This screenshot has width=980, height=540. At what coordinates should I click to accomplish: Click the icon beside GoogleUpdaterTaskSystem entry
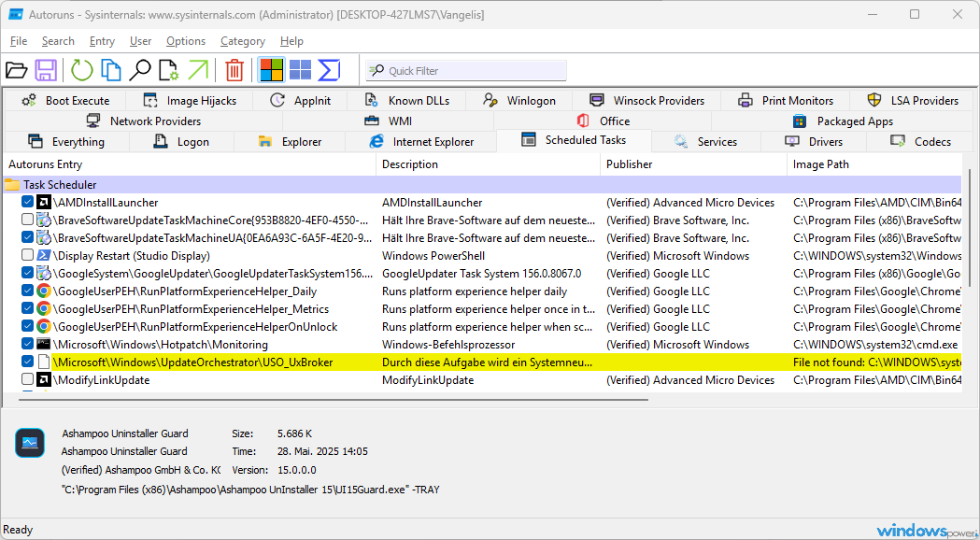point(44,273)
